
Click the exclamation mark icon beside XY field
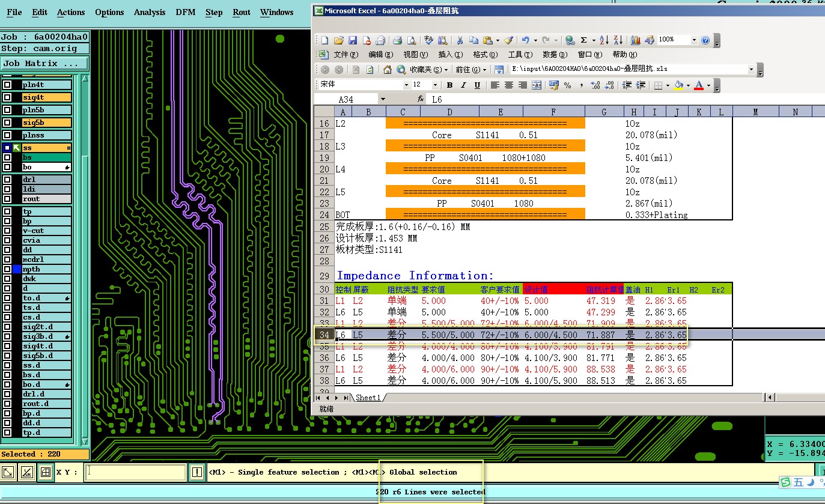click(197, 472)
